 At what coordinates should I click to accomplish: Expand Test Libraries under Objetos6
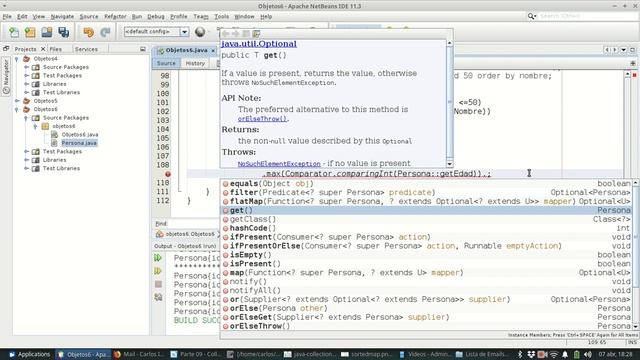click(x=26, y=168)
